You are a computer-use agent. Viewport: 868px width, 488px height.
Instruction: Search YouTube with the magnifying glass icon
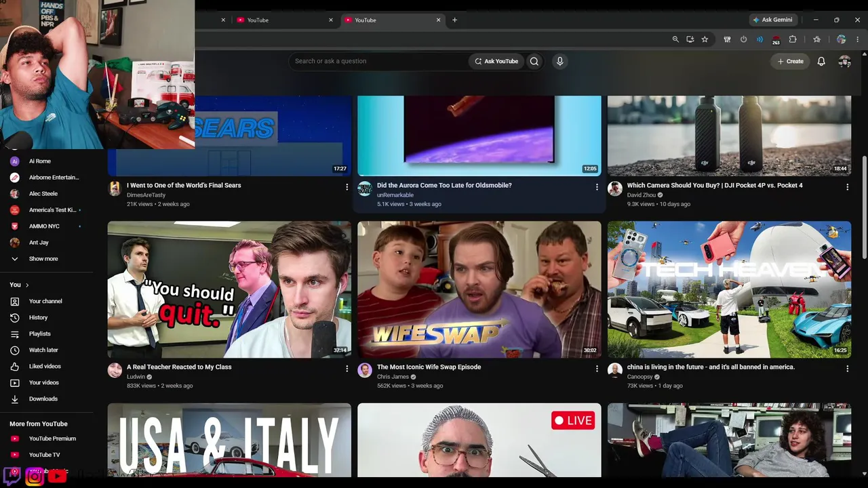pos(534,61)
